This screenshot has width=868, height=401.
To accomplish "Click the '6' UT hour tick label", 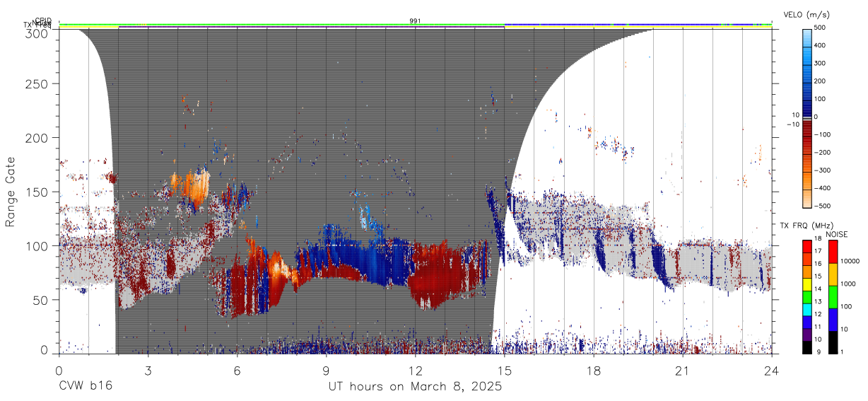I will pyautogui.click(x=237, y=371).
